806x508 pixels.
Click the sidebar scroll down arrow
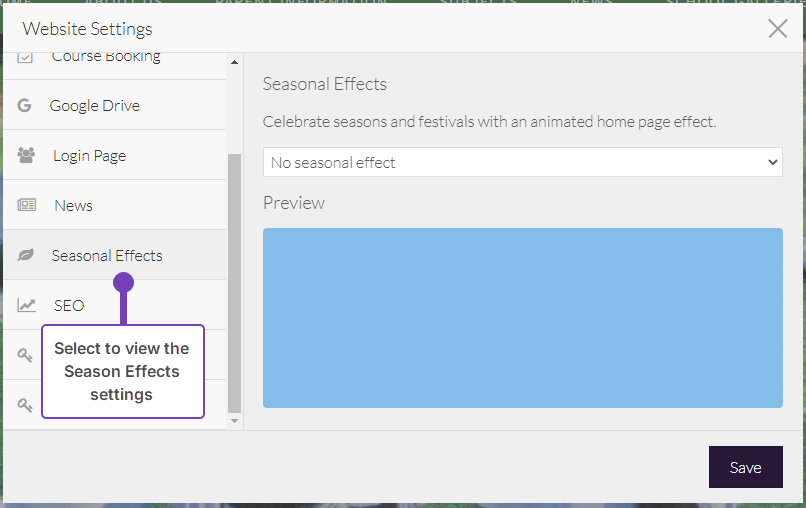coord(235,421)
